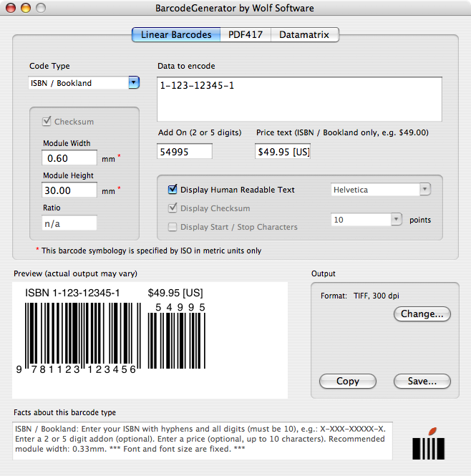Click the Ratio field showing n/a

click(69, 223)
